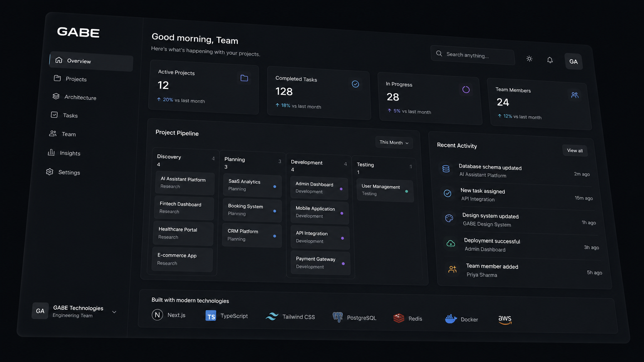This screenshot has width=644, height=362.
Task: Click View all in Recent Activity
Action: tap(575, 150)
